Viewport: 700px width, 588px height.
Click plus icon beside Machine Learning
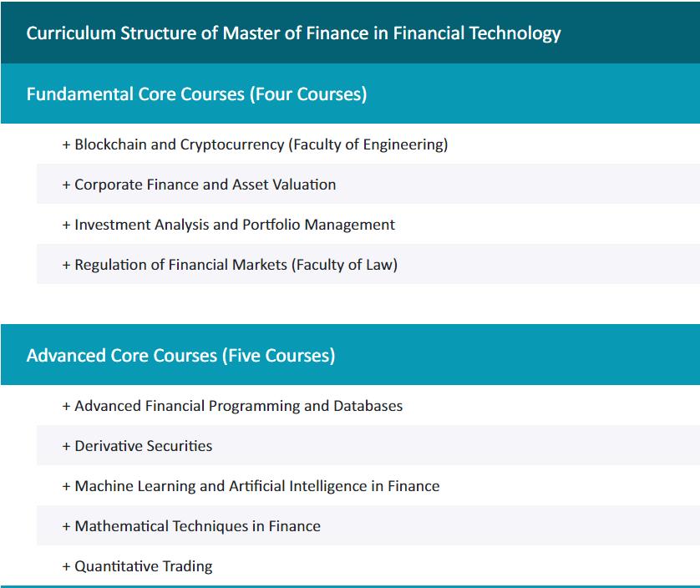(x=67, y=486)
